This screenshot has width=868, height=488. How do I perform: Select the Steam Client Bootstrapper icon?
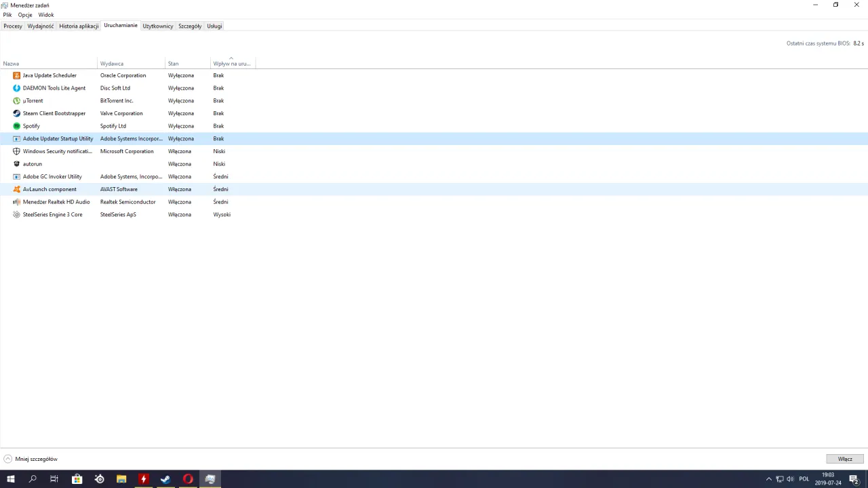(17, 113)
